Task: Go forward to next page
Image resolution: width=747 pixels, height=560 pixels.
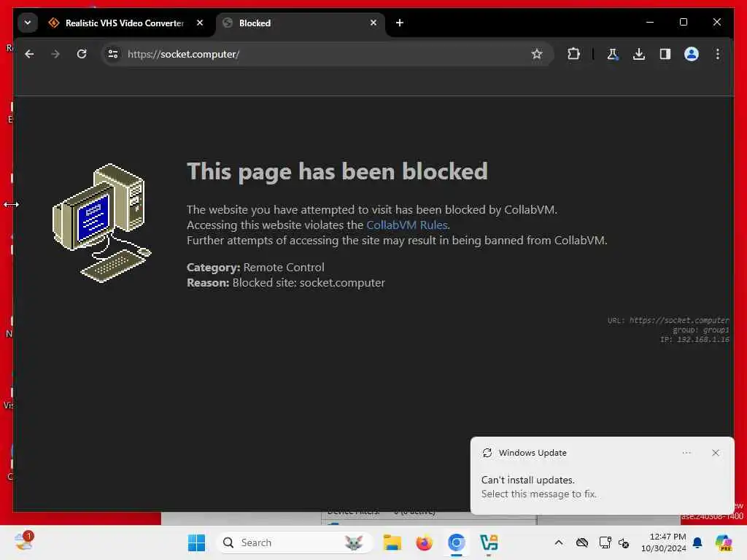Action: point(55,54)
